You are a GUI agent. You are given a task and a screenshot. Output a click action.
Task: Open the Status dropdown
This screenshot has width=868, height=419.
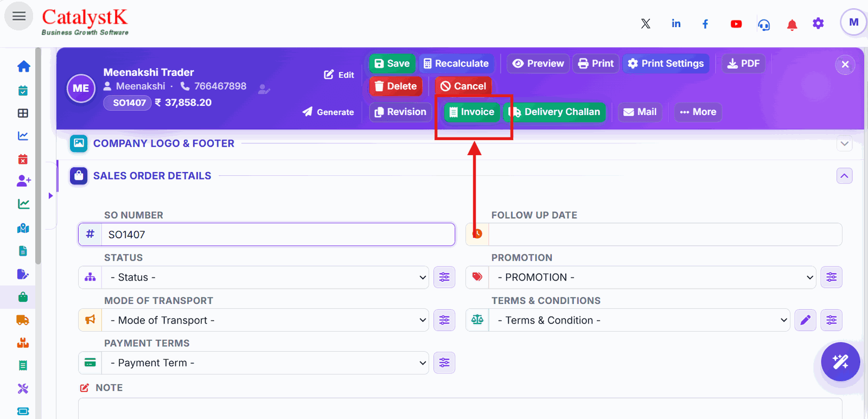click(x=265, y=277)
